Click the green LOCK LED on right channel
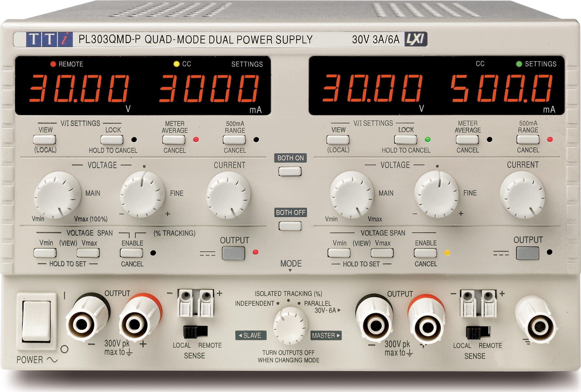This screenshot has width=581, height=392. [428, 139]
